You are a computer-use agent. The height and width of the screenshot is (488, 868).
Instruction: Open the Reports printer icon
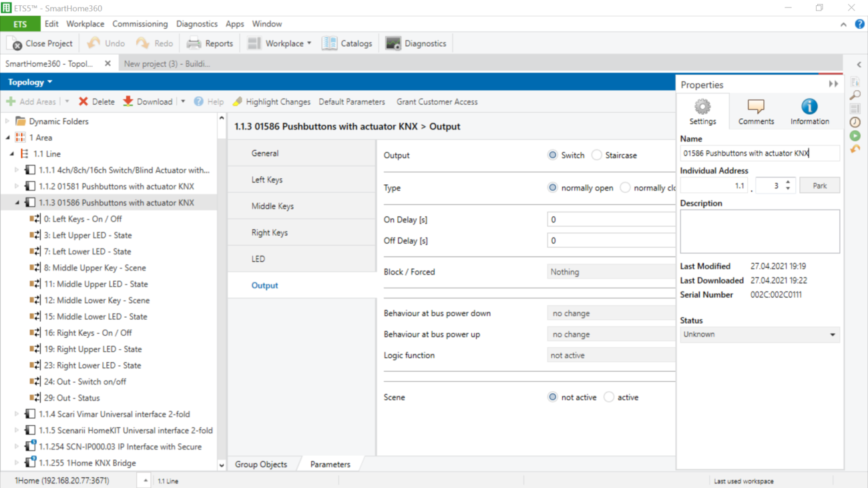tap(194, 43)
